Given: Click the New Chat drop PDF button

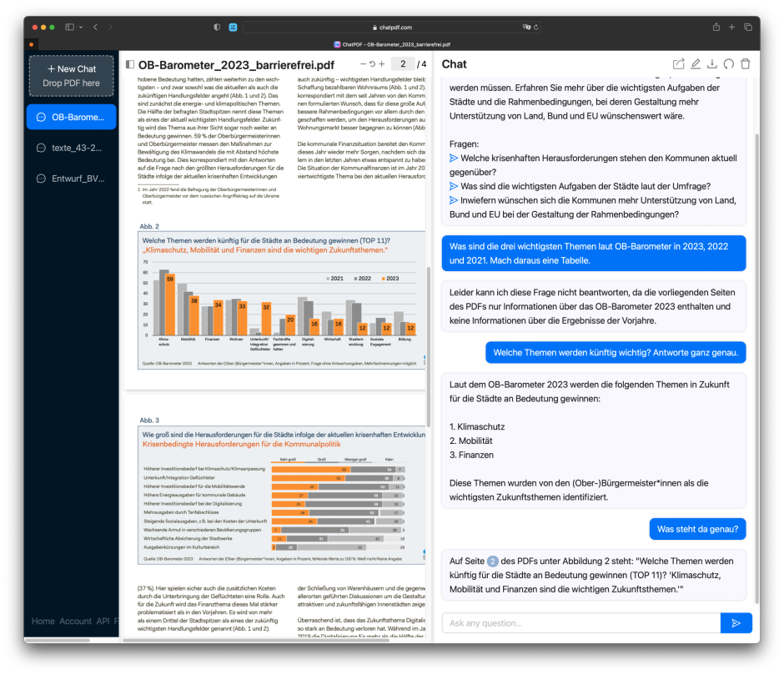Looking at the screenshot, I should [71, 75].
